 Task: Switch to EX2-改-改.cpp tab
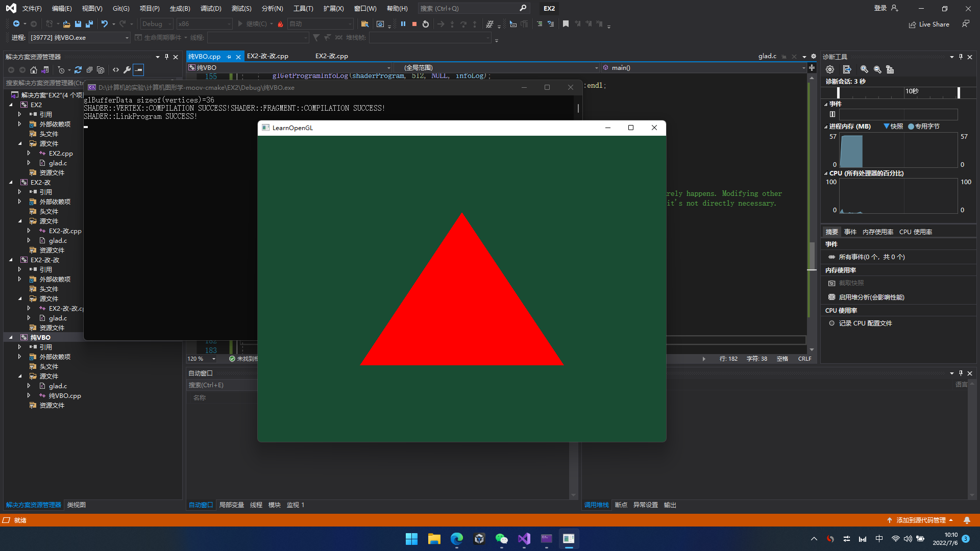pos(267,56)
